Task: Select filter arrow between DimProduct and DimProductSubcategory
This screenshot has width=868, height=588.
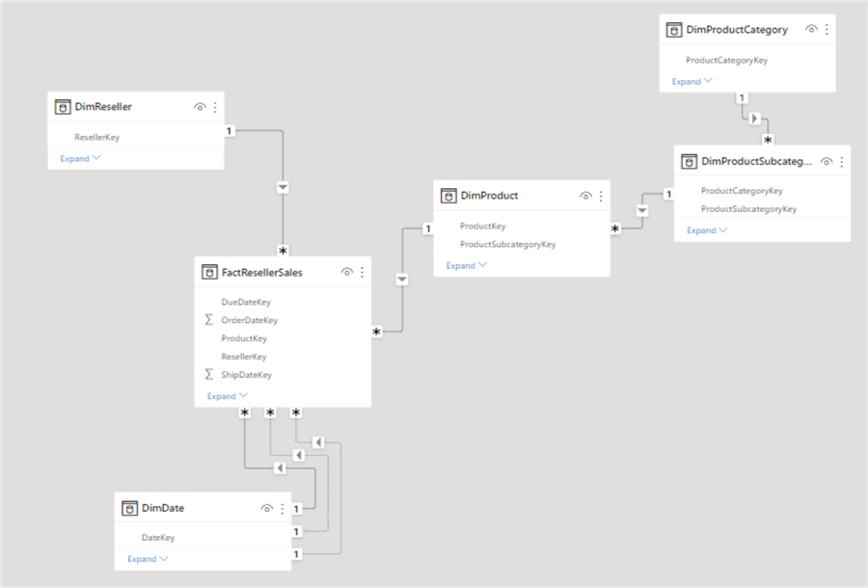Action: (642, 211)
